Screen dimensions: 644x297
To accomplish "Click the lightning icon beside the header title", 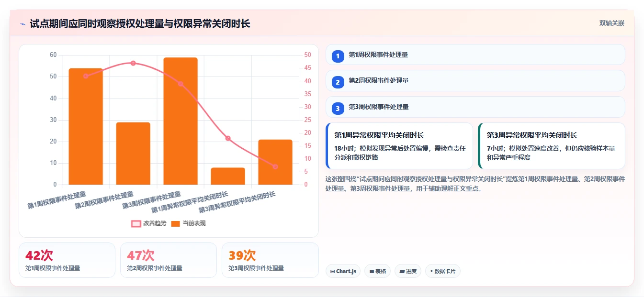I will 23,24.
